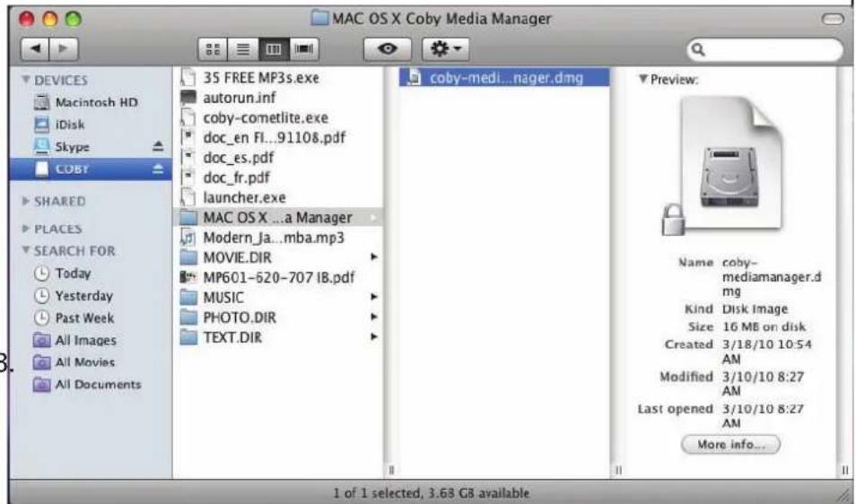
Task: Select iDisk in sidebar
Action: pyautogui.click(x=90, y=125)
